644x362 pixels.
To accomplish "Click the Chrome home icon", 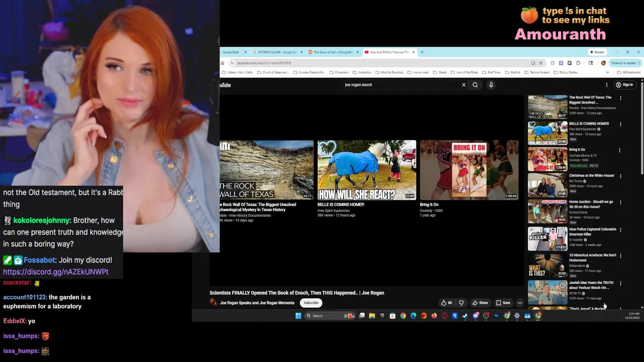I will point(222,63).
